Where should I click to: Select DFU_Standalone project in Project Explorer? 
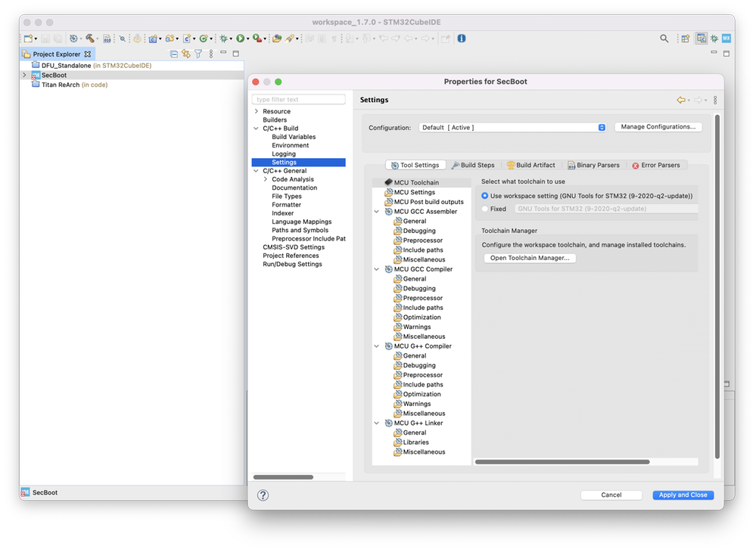tap(92, 66)
